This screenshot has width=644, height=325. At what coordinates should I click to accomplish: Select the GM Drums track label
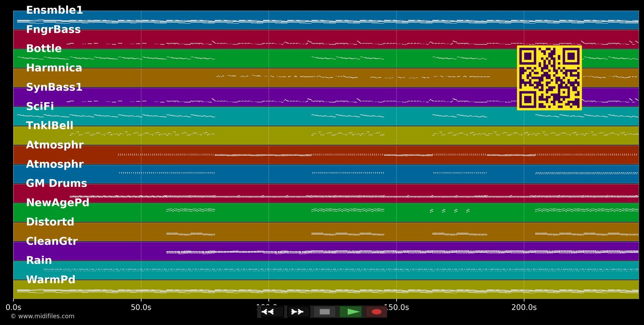click(x=56, y=183)
